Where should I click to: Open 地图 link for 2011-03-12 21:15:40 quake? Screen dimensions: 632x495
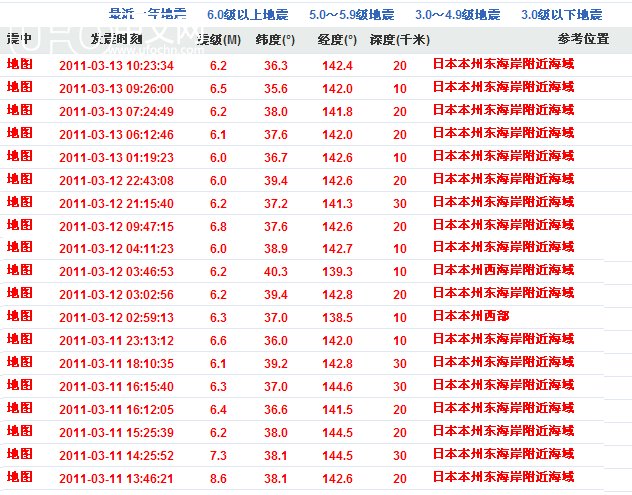click(x=20, y=202)
